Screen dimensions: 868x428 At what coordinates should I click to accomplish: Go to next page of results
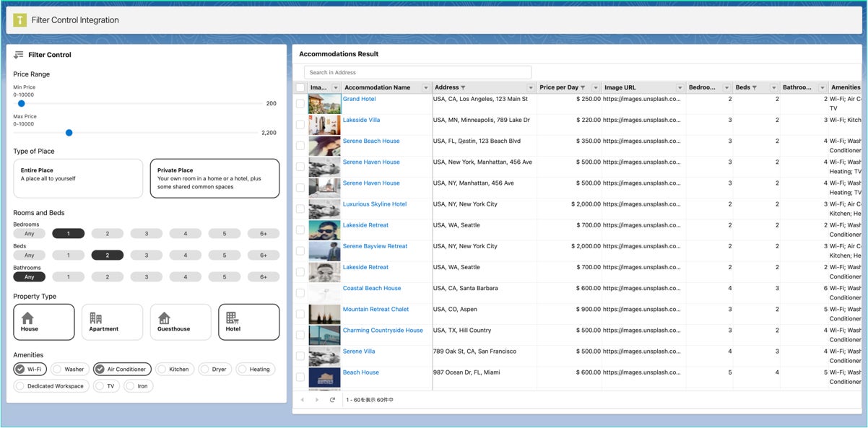point(316,400)
